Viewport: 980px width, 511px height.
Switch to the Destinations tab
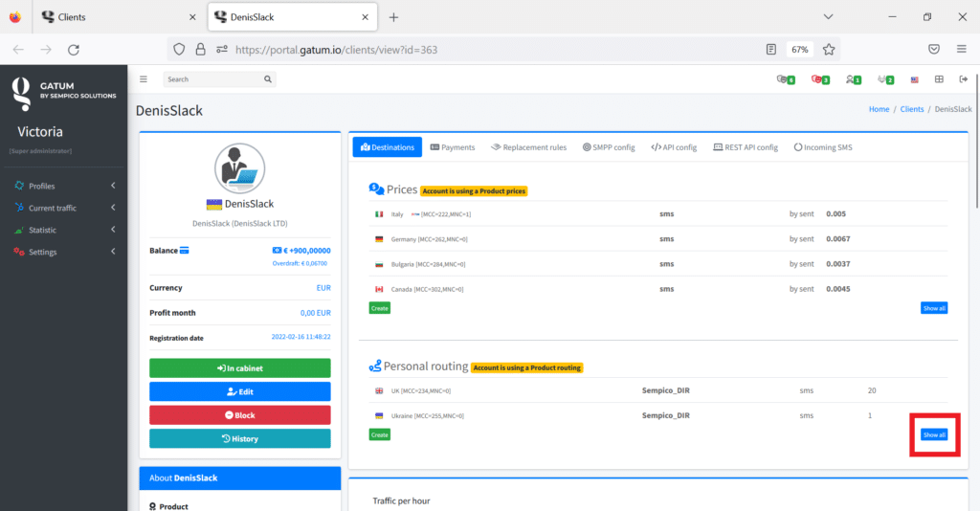click(388, 147)
